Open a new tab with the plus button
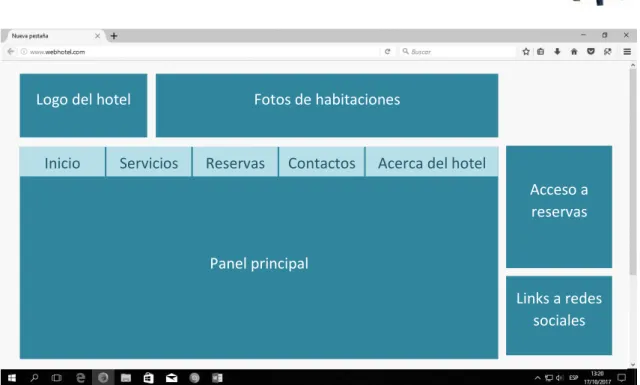640x385 pixels. (114, 36)
